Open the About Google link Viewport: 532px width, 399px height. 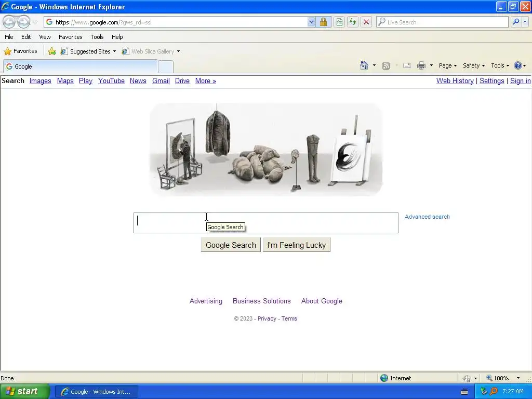322,301
